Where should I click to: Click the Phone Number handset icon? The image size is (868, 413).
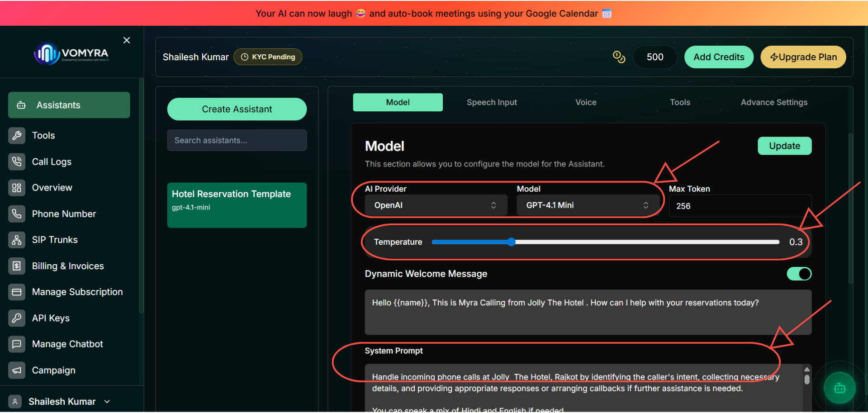(x=17, y=214)
